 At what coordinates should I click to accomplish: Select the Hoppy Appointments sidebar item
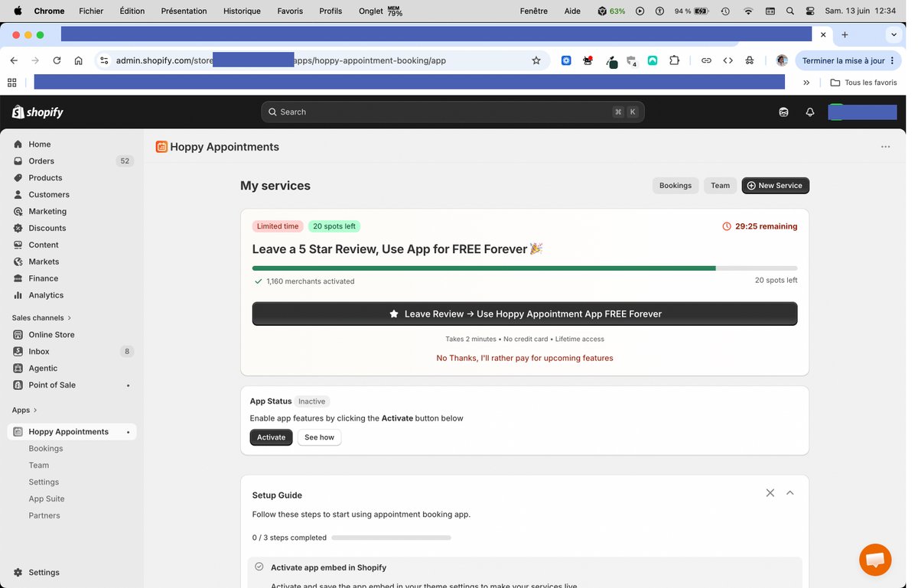click(x=72, y=431)
